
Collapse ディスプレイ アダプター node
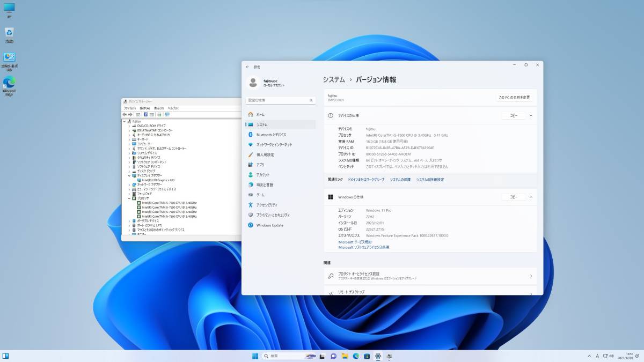[129, 175]
